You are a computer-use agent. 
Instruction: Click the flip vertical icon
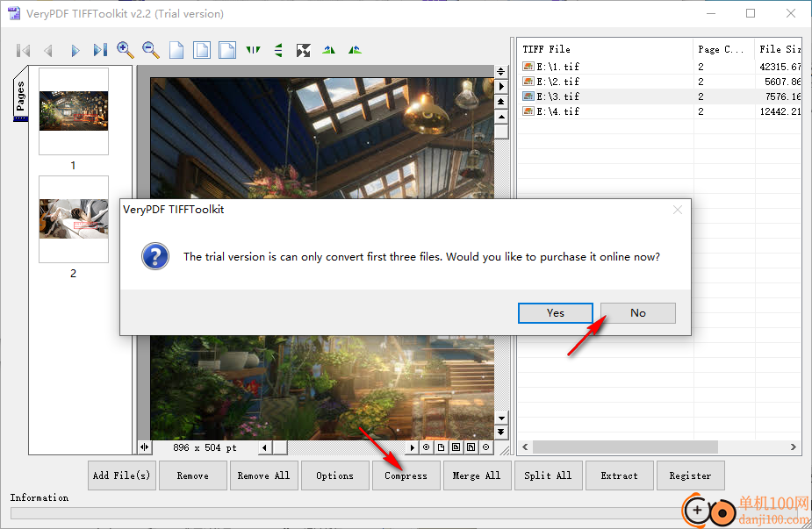click(278, 50)
